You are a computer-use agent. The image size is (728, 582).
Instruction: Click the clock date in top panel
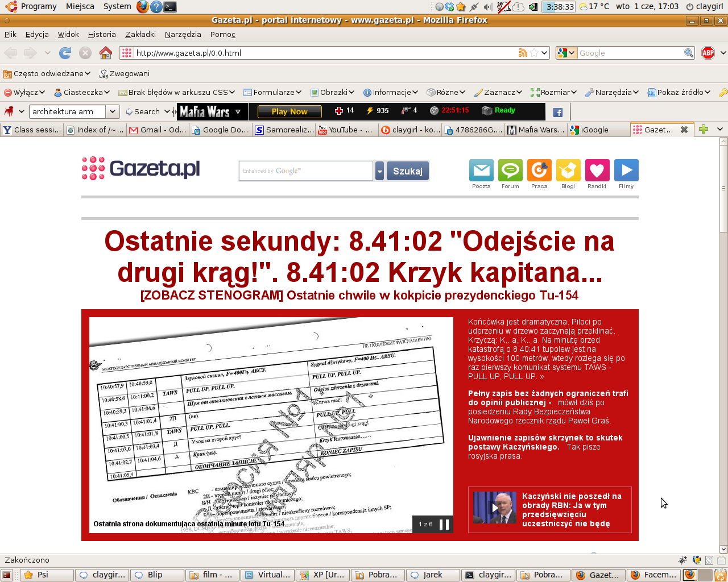coord(647,6)
